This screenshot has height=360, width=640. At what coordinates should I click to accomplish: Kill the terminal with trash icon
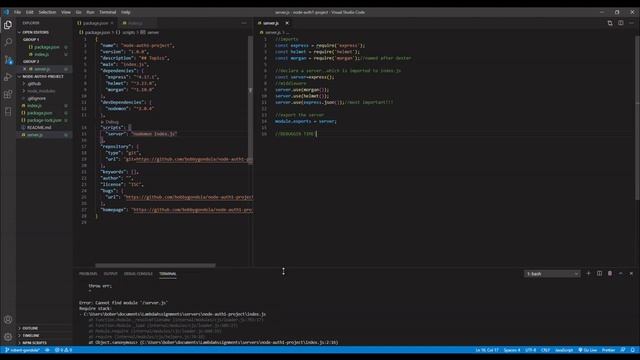(610, 273)
